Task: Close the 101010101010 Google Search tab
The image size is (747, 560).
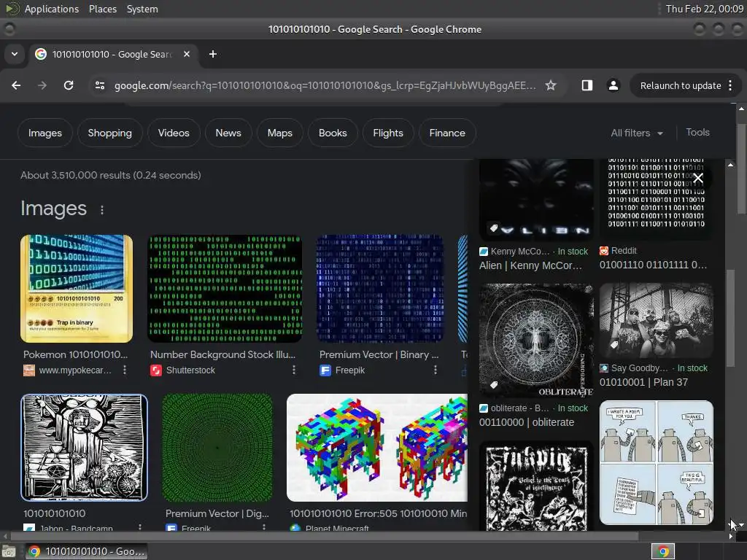Action: click(187, 54)
